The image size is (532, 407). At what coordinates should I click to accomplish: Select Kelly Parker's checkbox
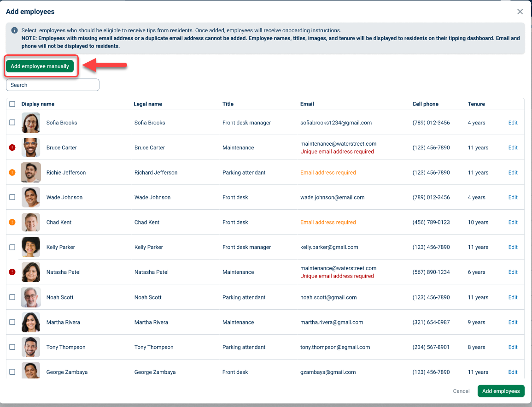(x=12, y=247)
